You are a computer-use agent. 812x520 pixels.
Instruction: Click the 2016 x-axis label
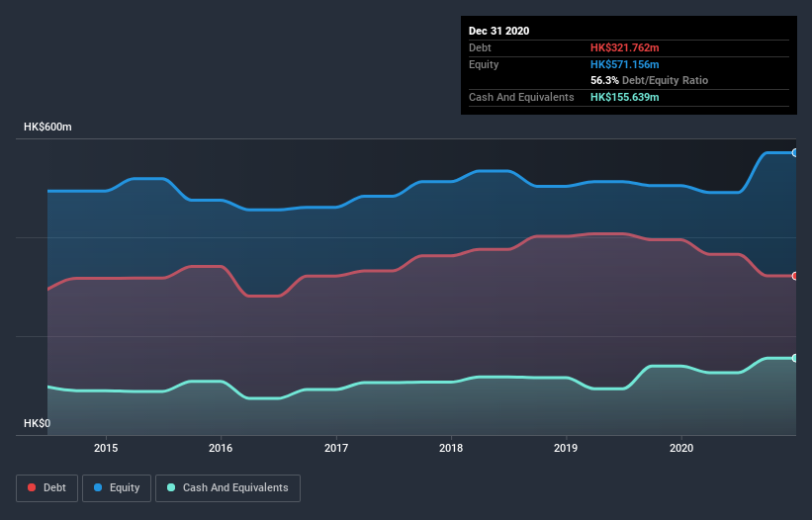pyautogui.click(x=221, y=448)
